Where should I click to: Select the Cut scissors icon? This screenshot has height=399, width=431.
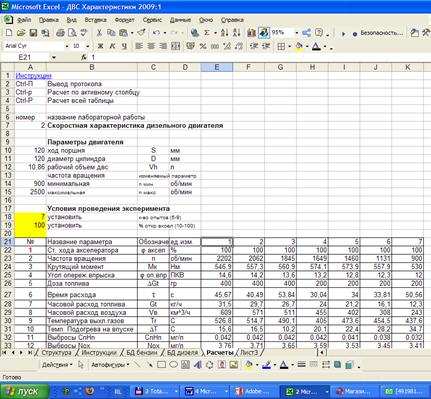coord(99,33)
